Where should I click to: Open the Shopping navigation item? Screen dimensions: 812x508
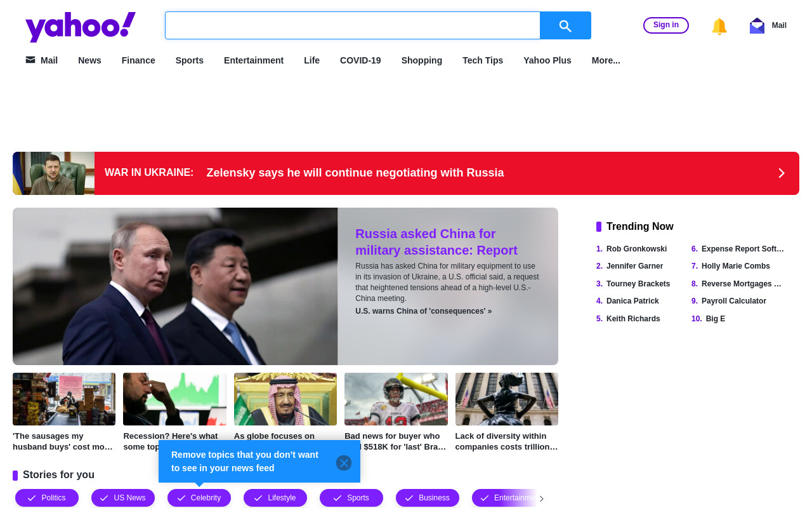coord(422,60)
